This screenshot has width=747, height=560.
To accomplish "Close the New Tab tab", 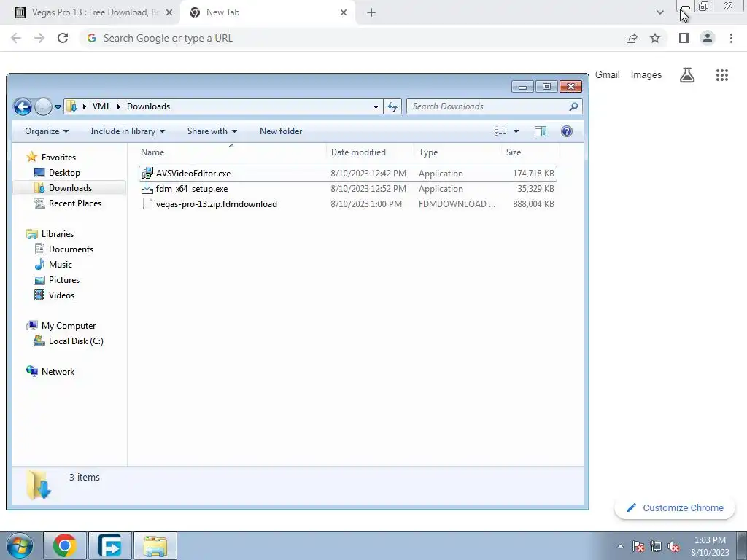I will pos(344,12).
